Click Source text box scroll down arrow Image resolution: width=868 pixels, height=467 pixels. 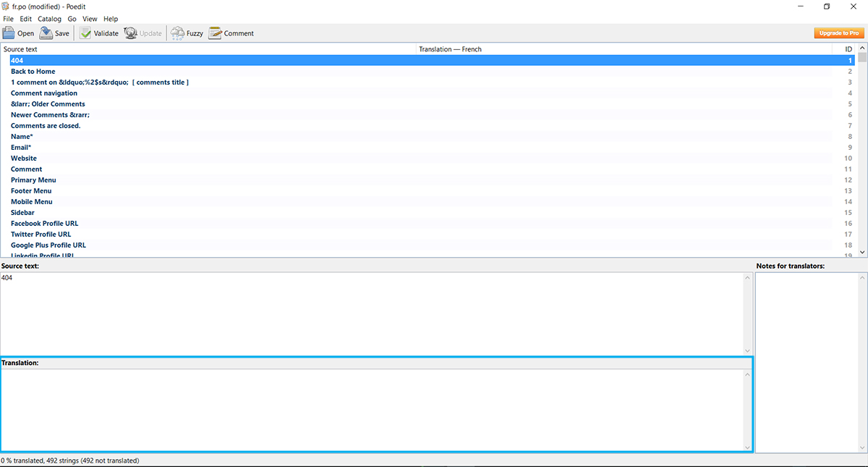pos(748,350)
